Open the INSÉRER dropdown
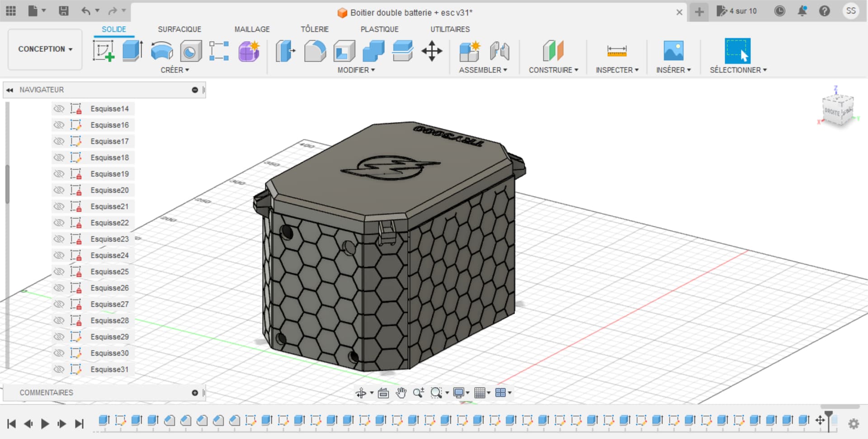Image resolution: width=868 pixels, height=439 pixels. [674, 70]
